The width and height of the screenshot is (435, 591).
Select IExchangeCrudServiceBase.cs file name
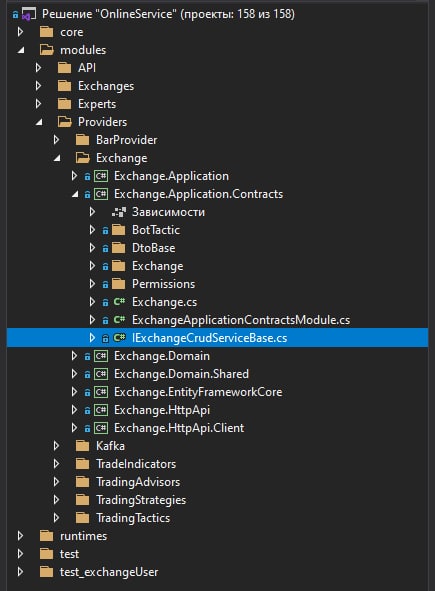(210, 338)
